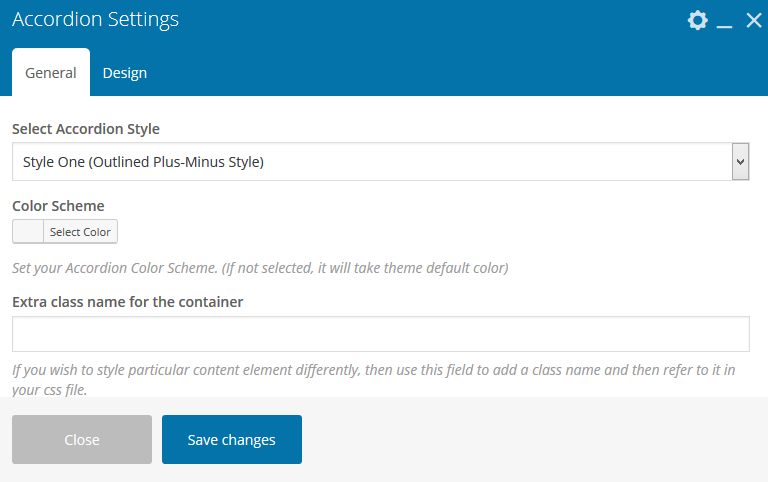The width and height of the screenshot is (768, 482).
Task: Focus the extra class name input field
Action: (x=380, y=334)
